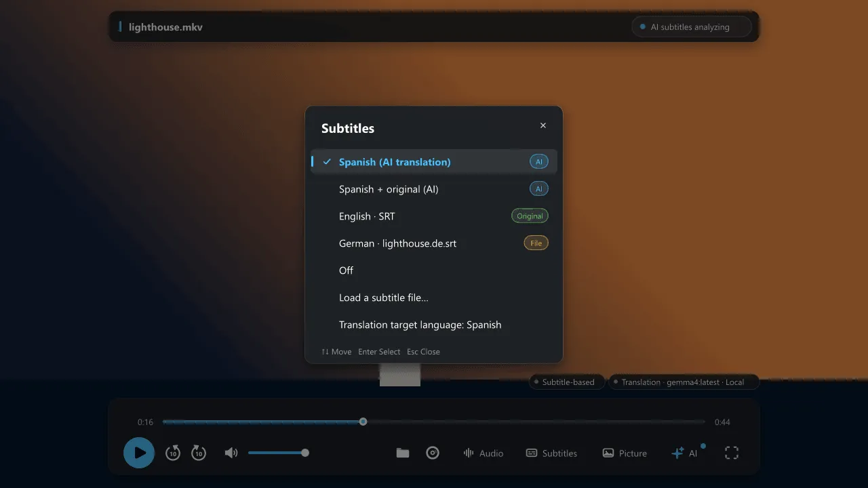
Task: Close the Subtitles dialog
Action: click(543, 125)
